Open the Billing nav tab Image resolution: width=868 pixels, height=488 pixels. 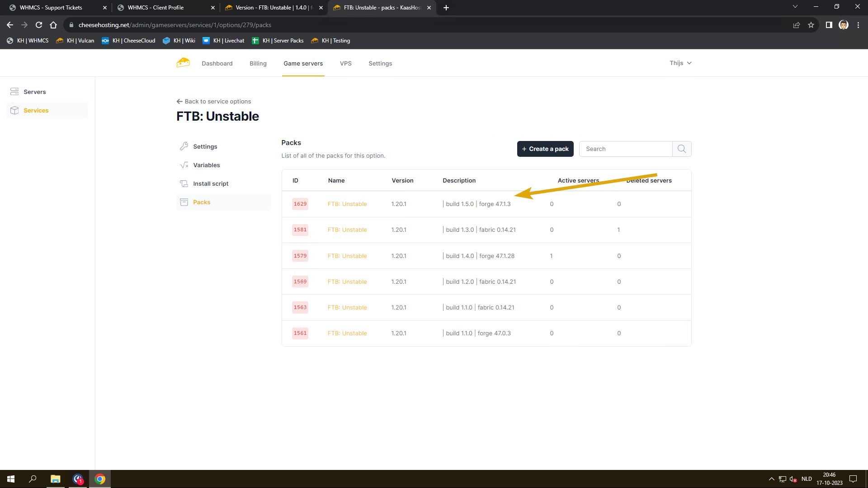point(258,63)
